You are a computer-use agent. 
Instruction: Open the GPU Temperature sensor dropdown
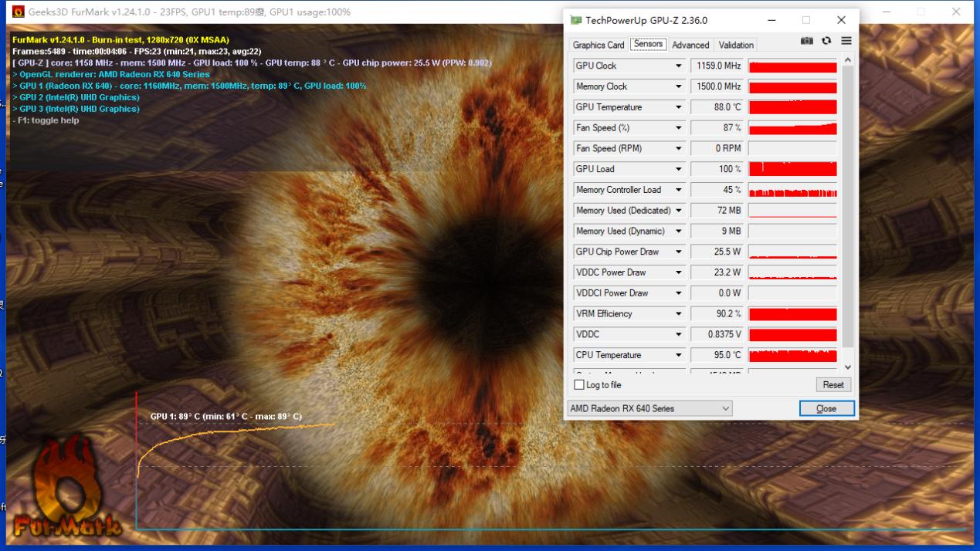(x=679, y=107)
